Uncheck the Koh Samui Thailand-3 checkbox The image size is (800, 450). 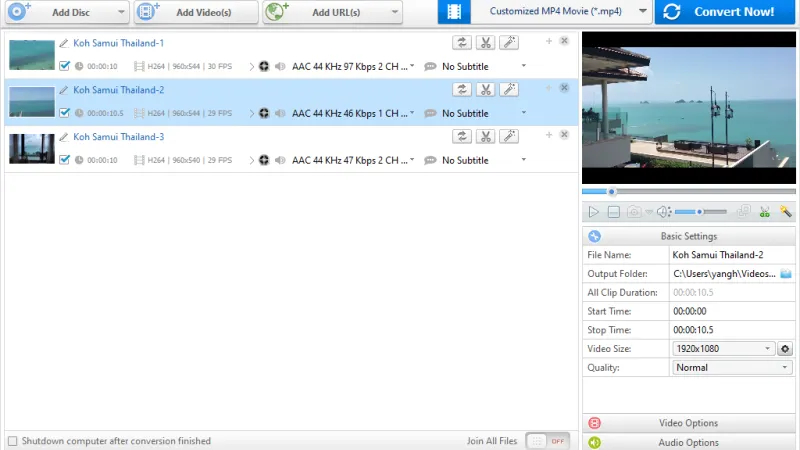click(x=65, y=160)
